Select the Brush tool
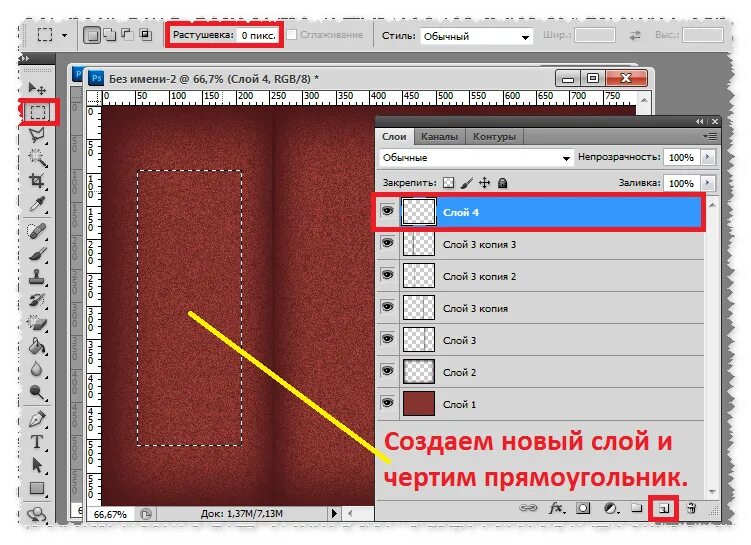Viewport: 751px width, 545px height. pyautogui.click(x=37, y=254)
